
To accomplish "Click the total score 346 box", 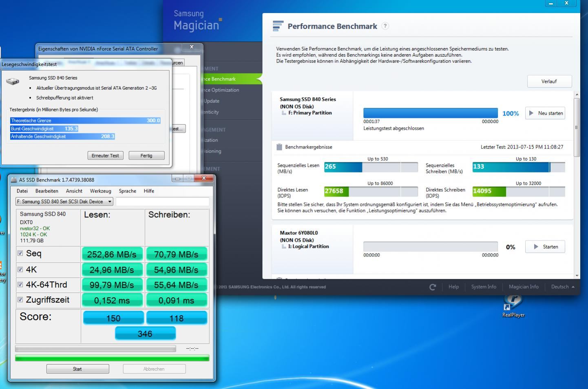I will (x=145, y=333).
